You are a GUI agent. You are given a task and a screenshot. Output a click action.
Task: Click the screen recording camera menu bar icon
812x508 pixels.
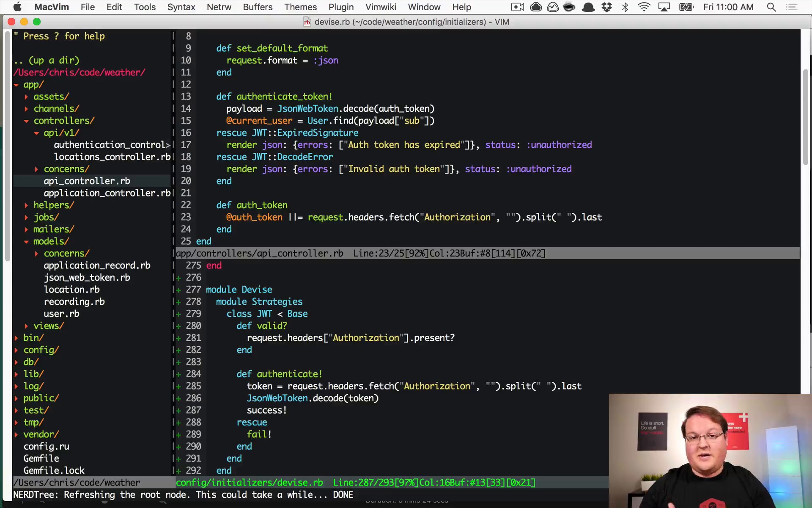pos(517,7)
